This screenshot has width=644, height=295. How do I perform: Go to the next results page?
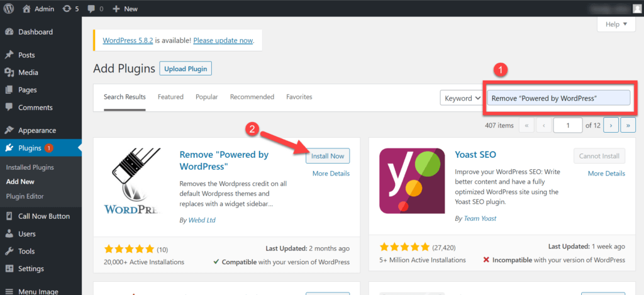(611, 125)
